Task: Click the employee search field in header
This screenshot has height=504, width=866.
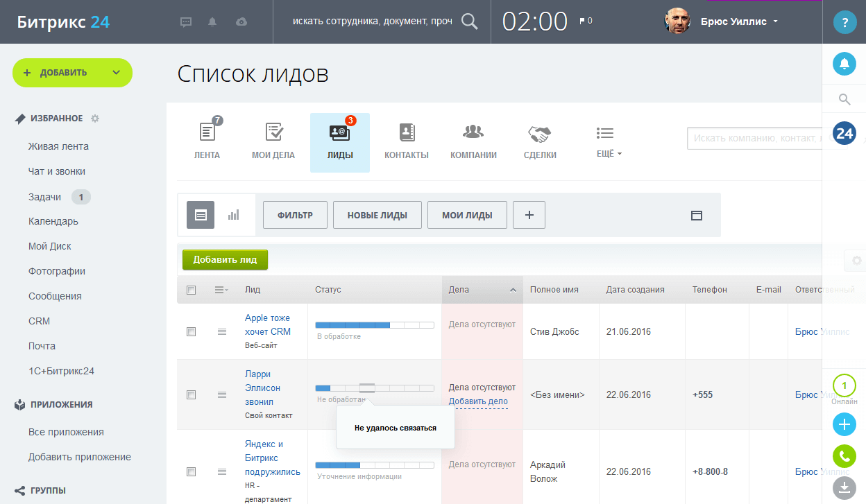Action: pos(372,21)
